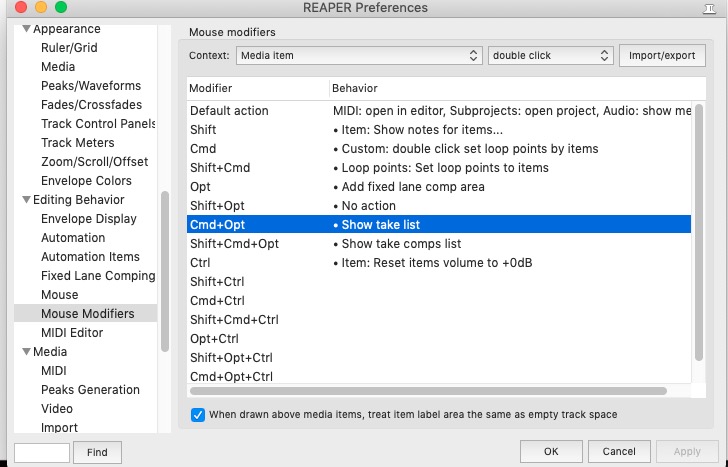Image resolution: width=728 pixels, height=467 pixels.
Task: Type in the Find search field
Action: [x=42, y=452]
